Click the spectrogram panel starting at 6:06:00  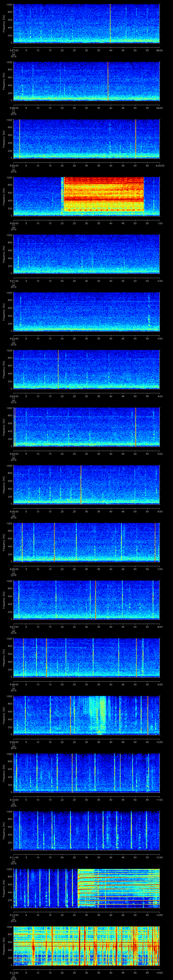click(87, 543)
